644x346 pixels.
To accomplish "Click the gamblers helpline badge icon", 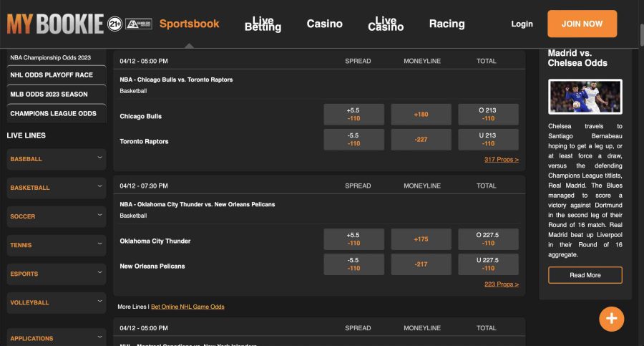I will pyautogui.click(x=138, y=24).
